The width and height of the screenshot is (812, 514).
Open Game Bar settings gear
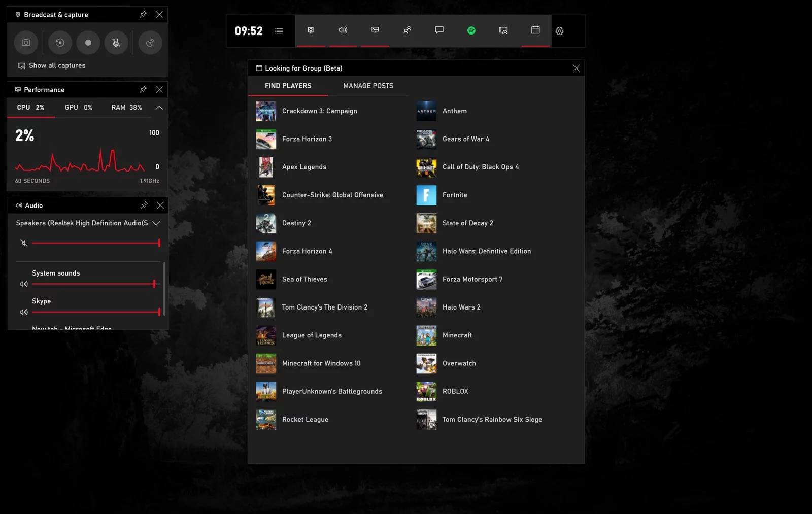560,31
